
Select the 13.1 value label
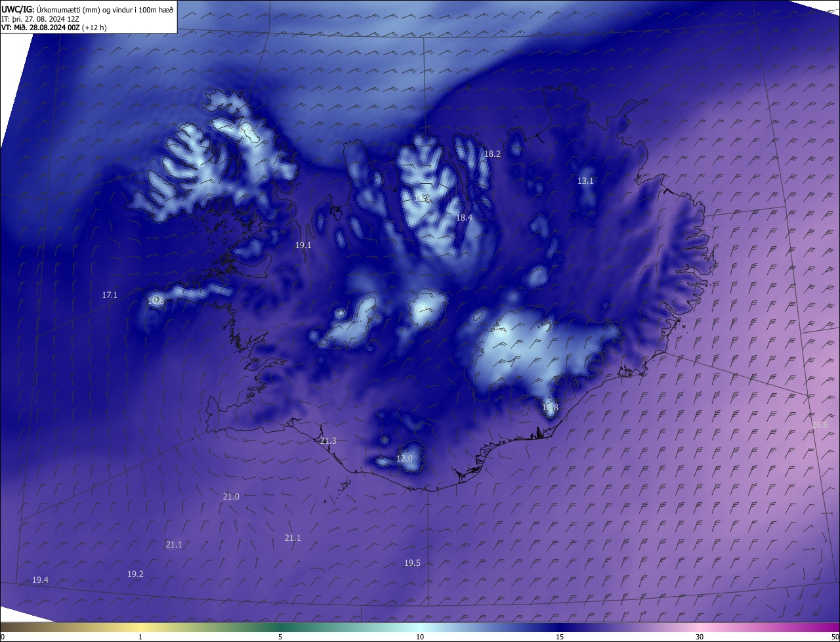(x=585, y=181)
